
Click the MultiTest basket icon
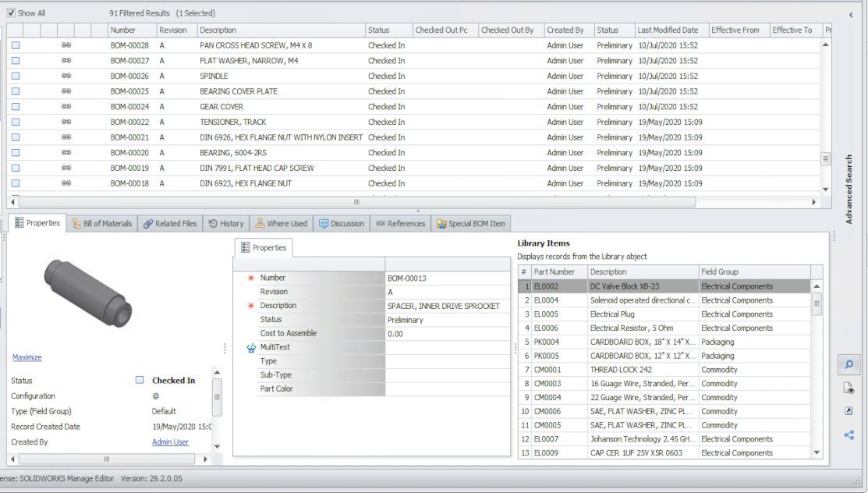[251, 347]
